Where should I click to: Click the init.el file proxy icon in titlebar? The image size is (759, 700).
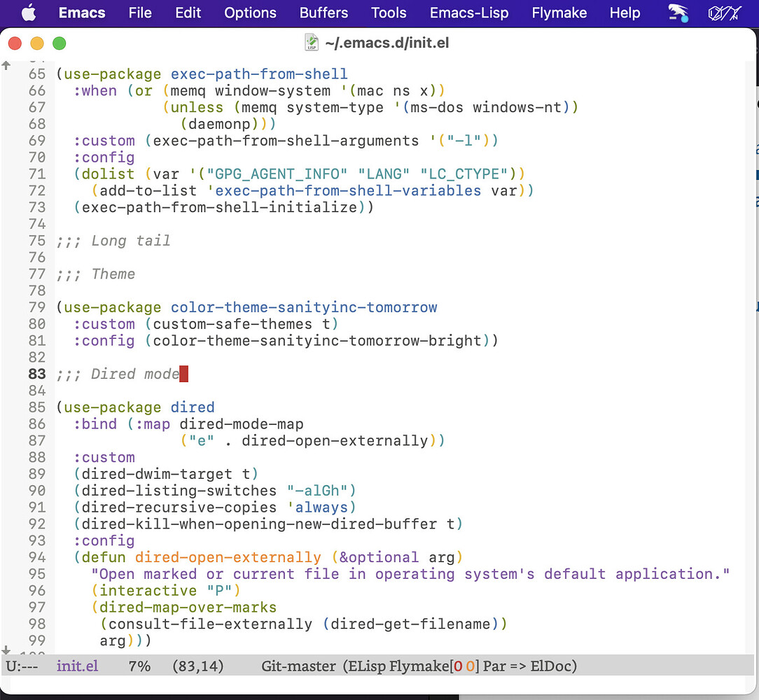pyautogui.click(x=312, y=42)
